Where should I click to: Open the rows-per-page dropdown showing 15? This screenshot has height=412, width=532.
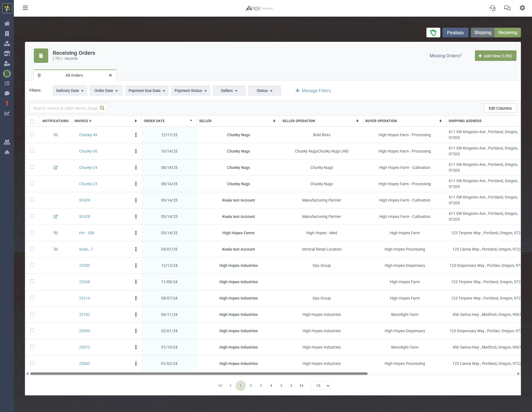pos(321,386)
